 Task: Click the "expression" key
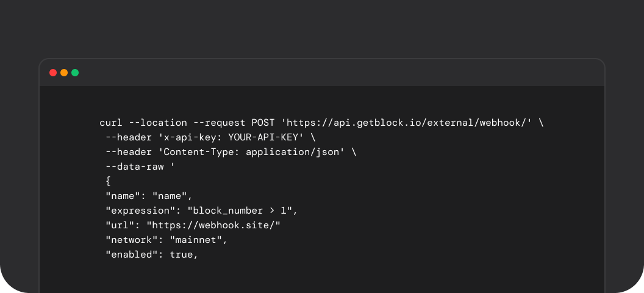[x=138, y=211]
